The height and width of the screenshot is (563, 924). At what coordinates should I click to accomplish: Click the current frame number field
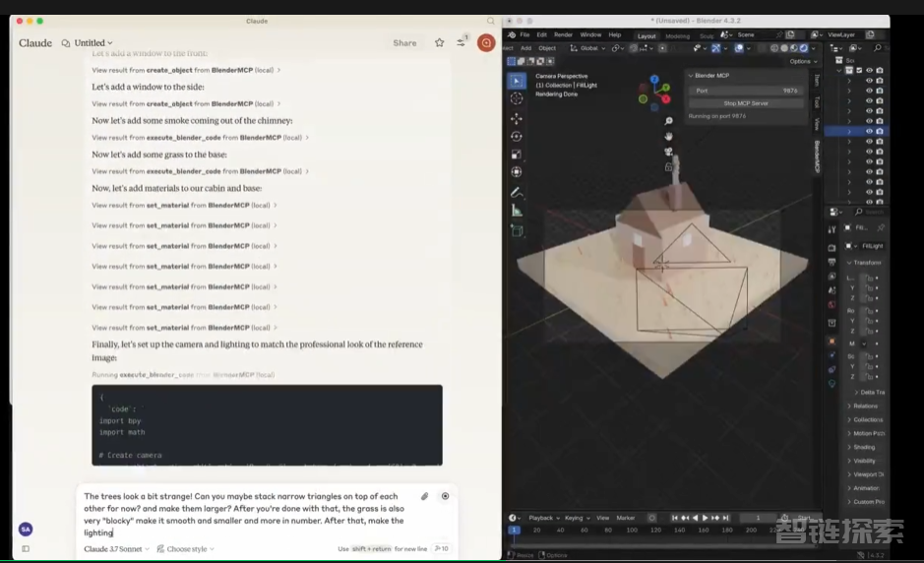pos(758,518)
